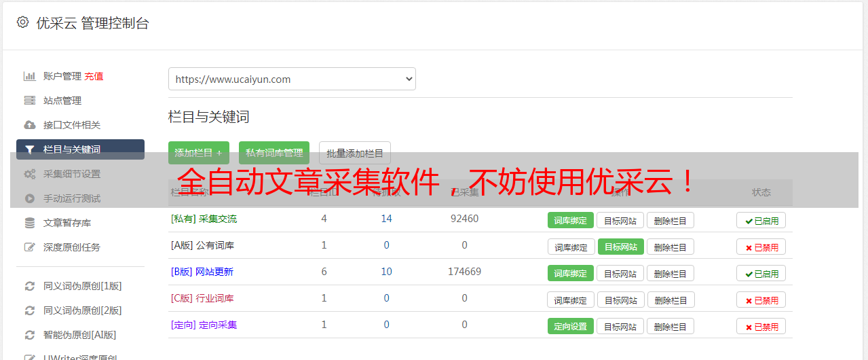Click the server icon for 站点管理
868x360 pixels.
point(29,101)
